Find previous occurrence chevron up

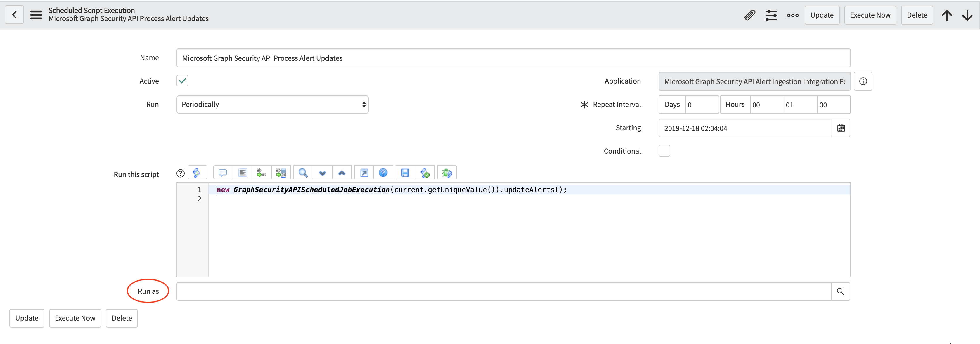[x=342, y=173]
